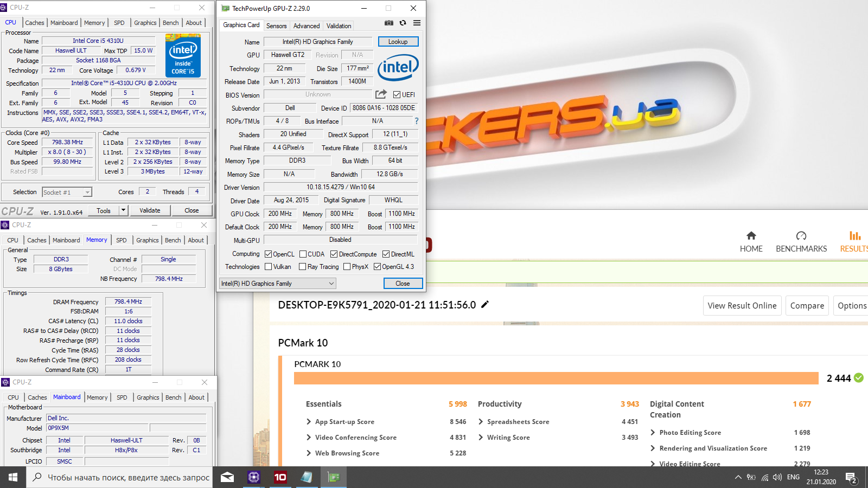Switch to CPU-Z on the taskbar
The image size is (868, 488).
[253, 477]
